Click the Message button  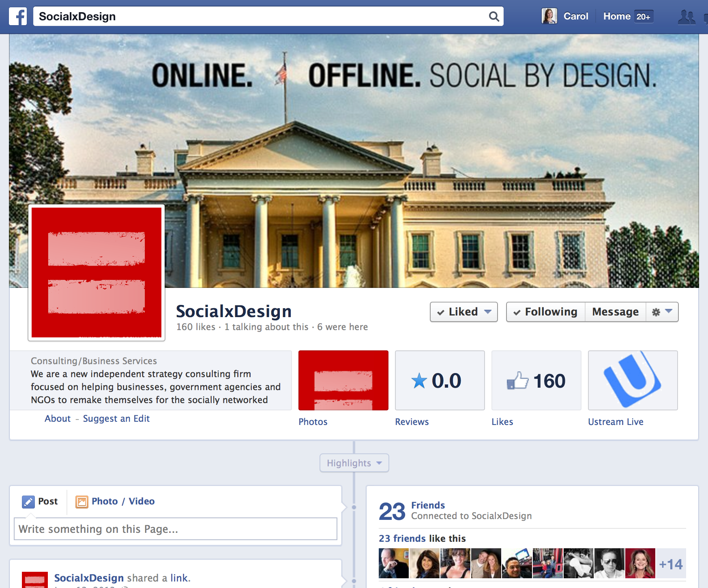(x=616, y=312)
